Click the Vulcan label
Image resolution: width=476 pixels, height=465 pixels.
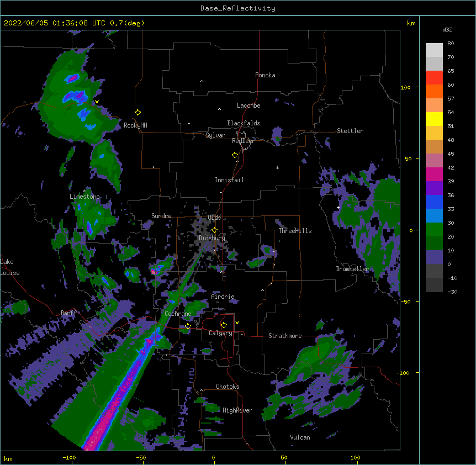coord(300,437)
